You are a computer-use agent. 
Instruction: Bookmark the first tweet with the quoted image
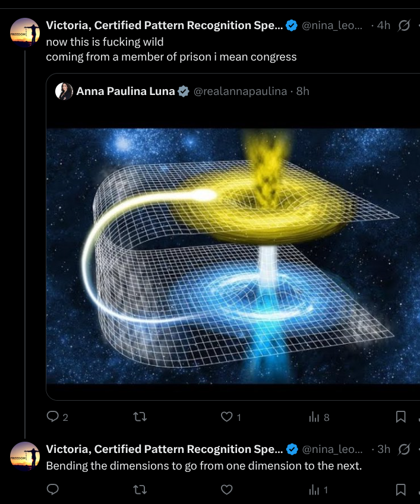[x=401, y=417]
